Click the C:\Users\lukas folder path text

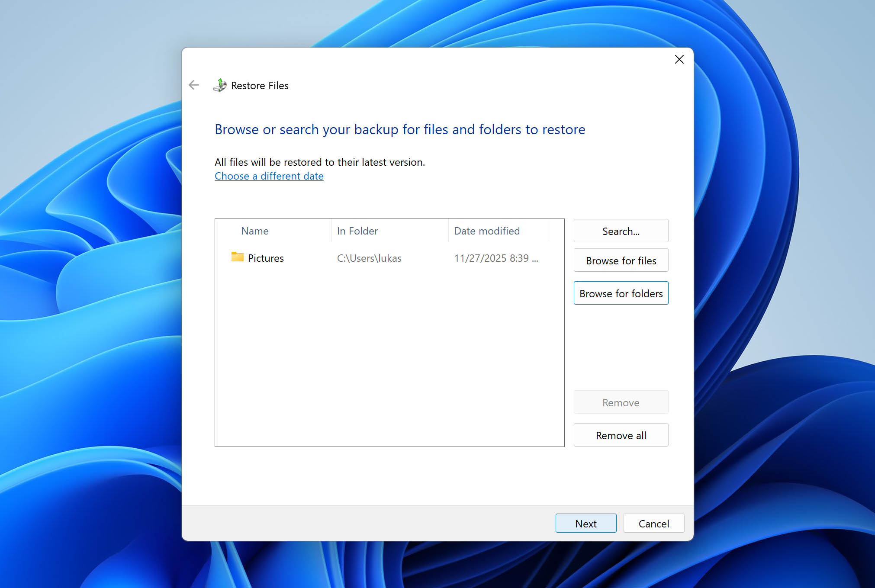369,258
